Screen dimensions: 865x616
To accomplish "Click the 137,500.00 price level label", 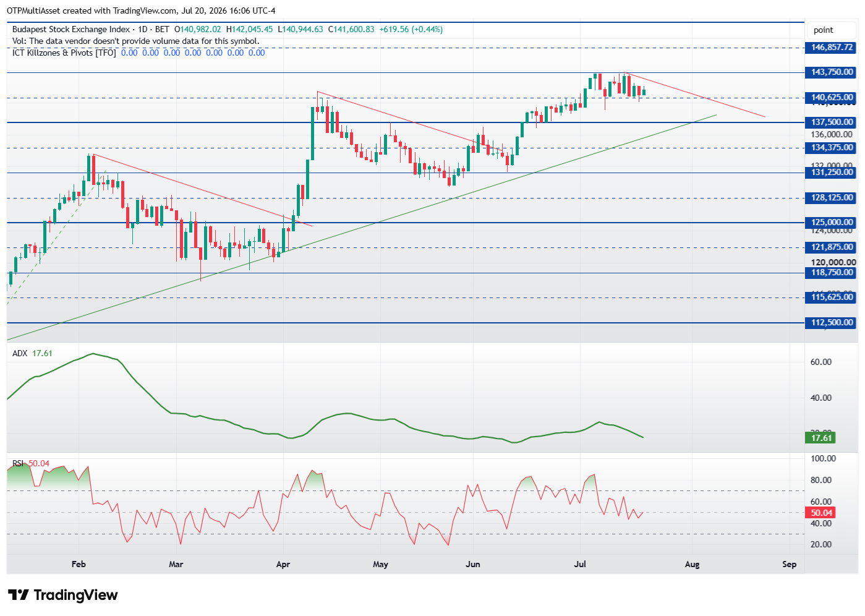I will click(831, 122).
